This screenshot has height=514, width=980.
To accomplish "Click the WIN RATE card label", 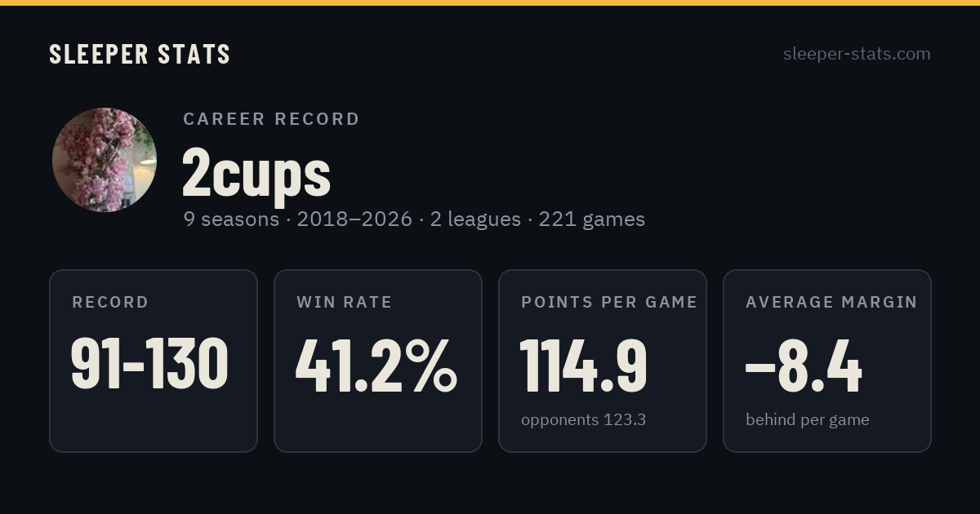I will pos(345,303).
